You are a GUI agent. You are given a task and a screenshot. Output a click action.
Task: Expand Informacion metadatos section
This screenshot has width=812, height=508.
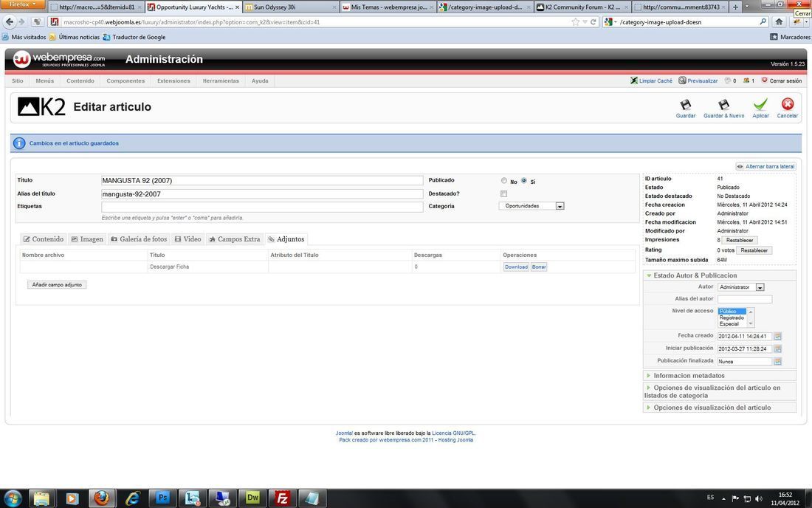pyautogui.click(x=688, y=375)
